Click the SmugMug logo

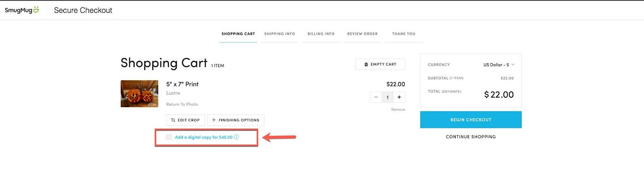point(22,10)
